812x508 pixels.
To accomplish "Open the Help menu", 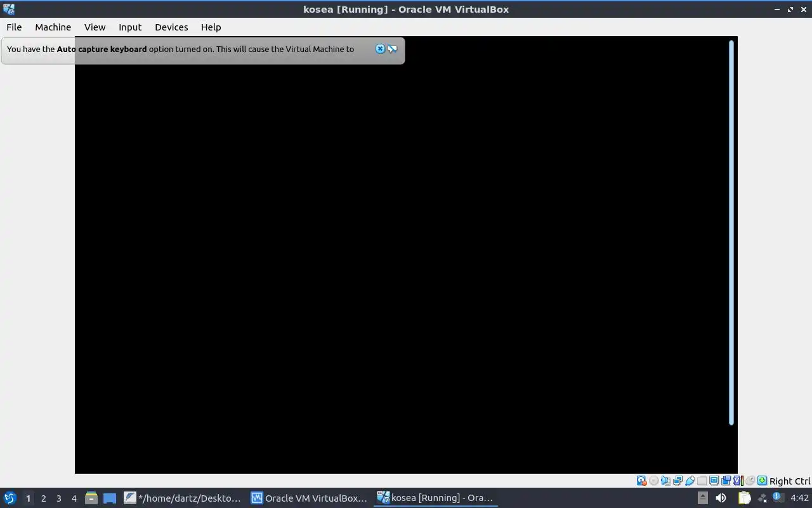I will (211, 27).
